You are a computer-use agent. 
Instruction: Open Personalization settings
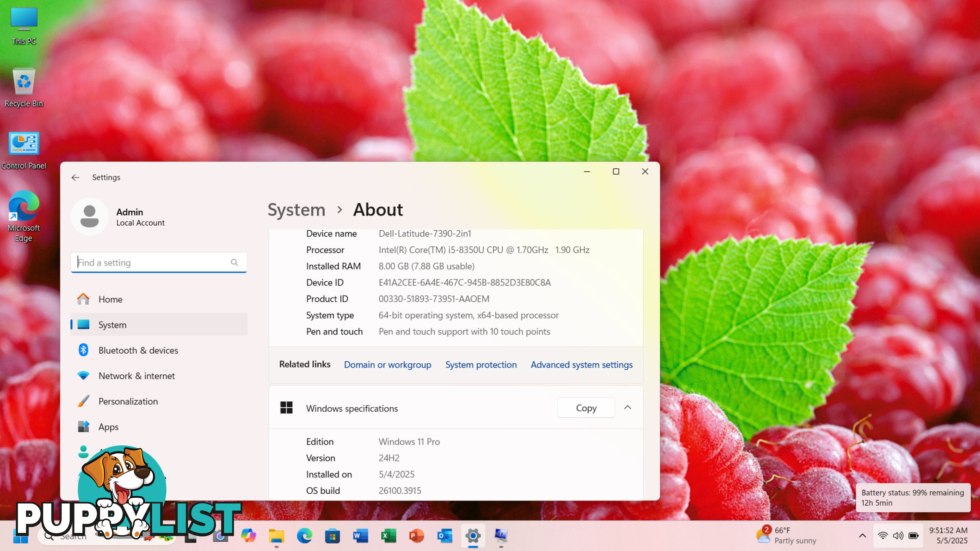click(x=159, y=401)
